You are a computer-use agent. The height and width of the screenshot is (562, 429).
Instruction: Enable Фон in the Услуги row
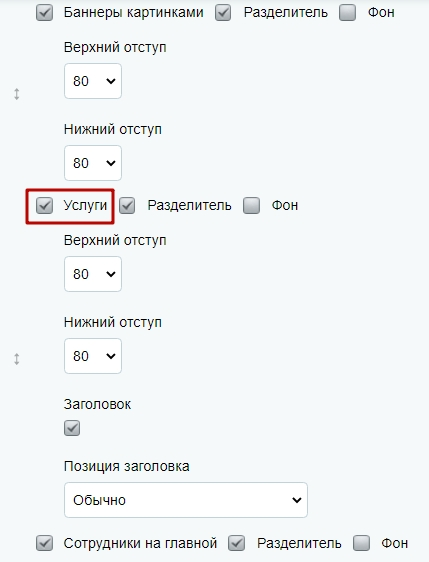pos(251,206)
